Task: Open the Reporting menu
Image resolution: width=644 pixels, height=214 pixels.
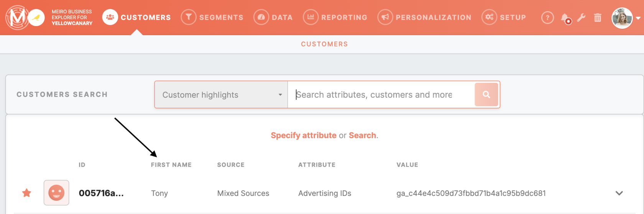Action: point(335,18)
